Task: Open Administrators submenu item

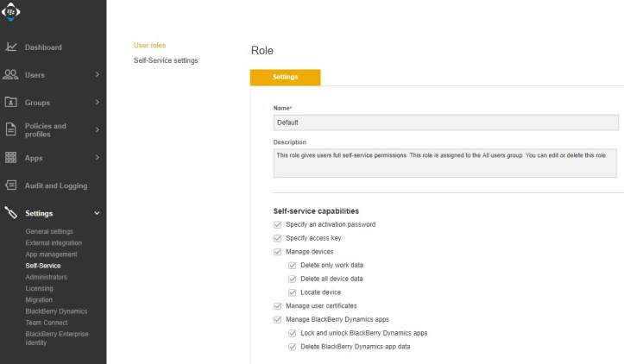Action: [x=47, y=277]
